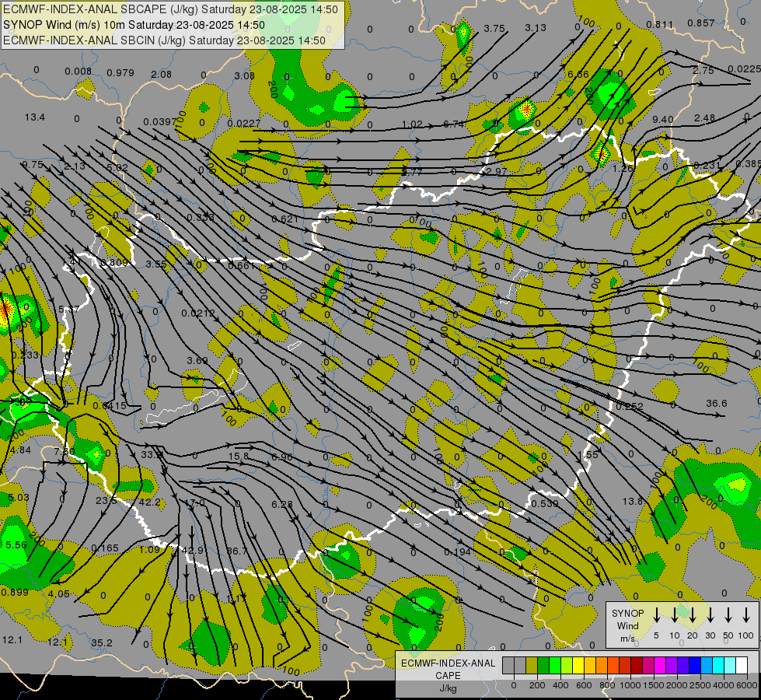Click the 2.75 value on the map
The width and height of the screenshot is (761, 700).
click(703, 70)
